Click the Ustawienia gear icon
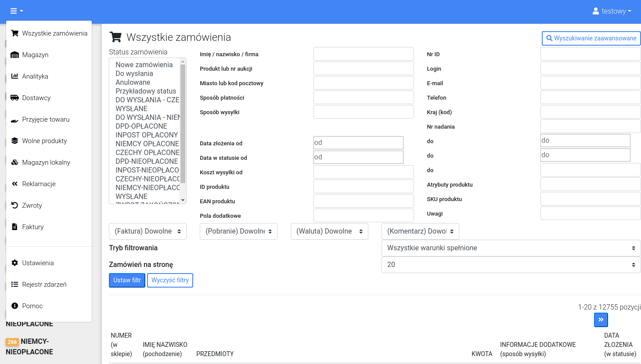The width and height of the screenshot is (641, 364). 14,263
